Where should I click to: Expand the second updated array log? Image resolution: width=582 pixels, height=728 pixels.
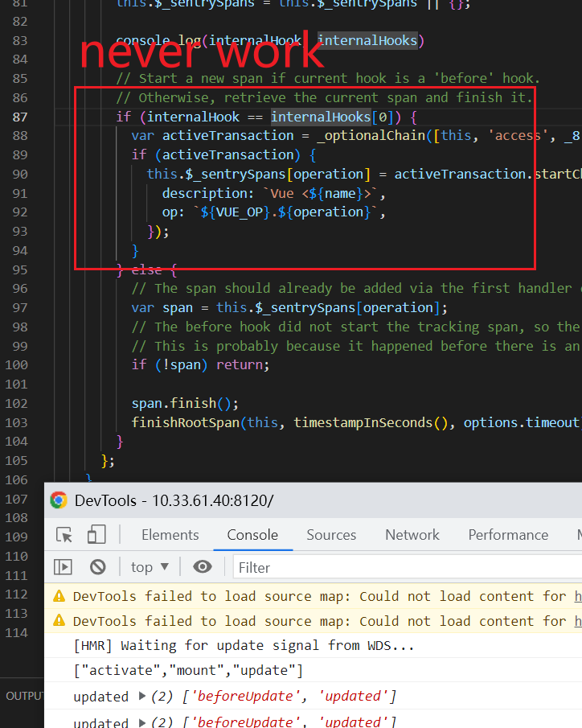143,722
